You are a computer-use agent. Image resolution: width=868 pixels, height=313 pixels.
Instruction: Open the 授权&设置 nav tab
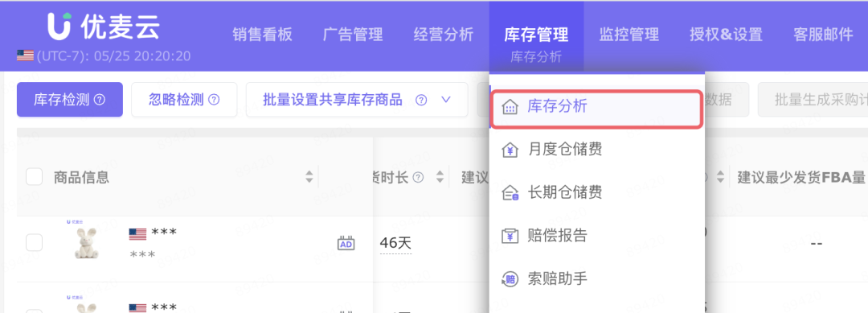pos(727,35)
